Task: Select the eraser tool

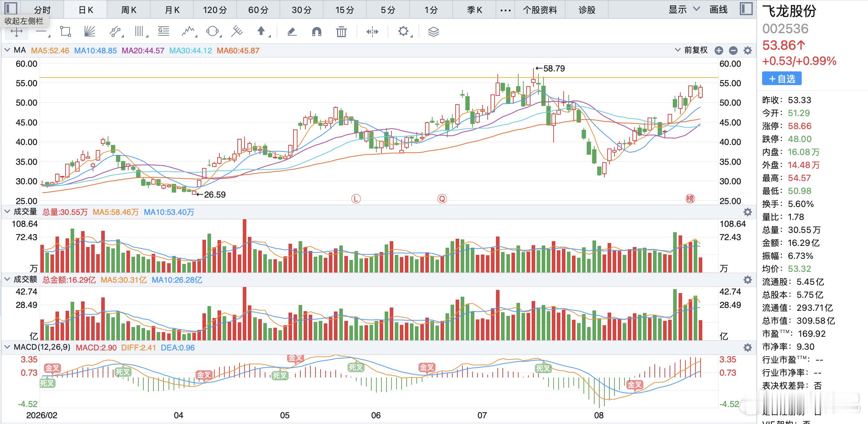Action: (x=292, y=32)
